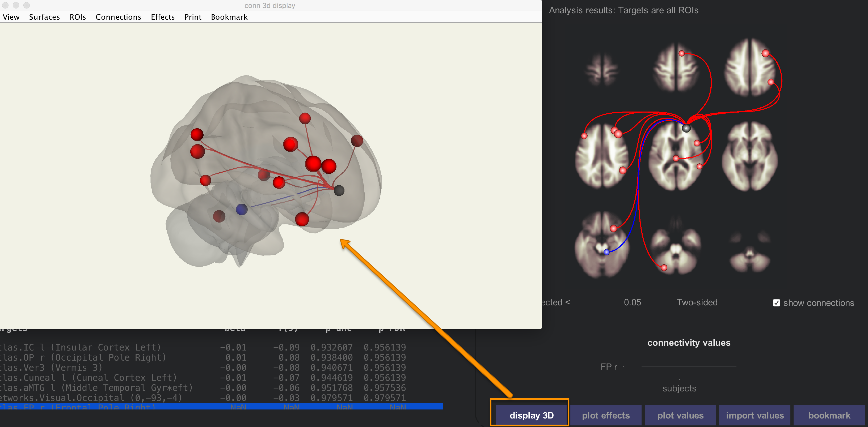Open the Print menu

[193, 17]
